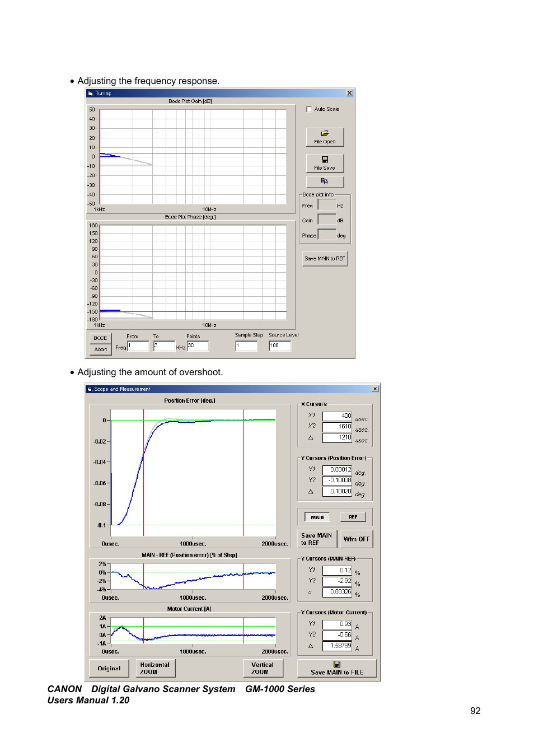The height and width of the screenshot is (756, 534).
Task: Click Save MAIN to REF in Scope window
Action: [317, 539]
